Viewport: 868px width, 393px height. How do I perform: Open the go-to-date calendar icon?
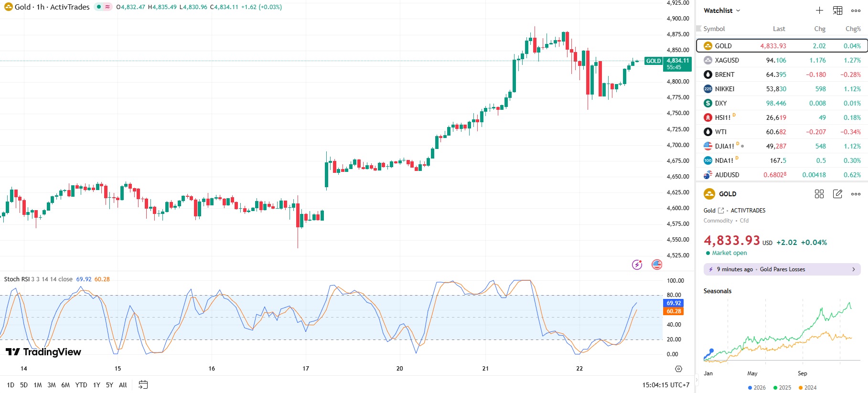coord(143,385)
